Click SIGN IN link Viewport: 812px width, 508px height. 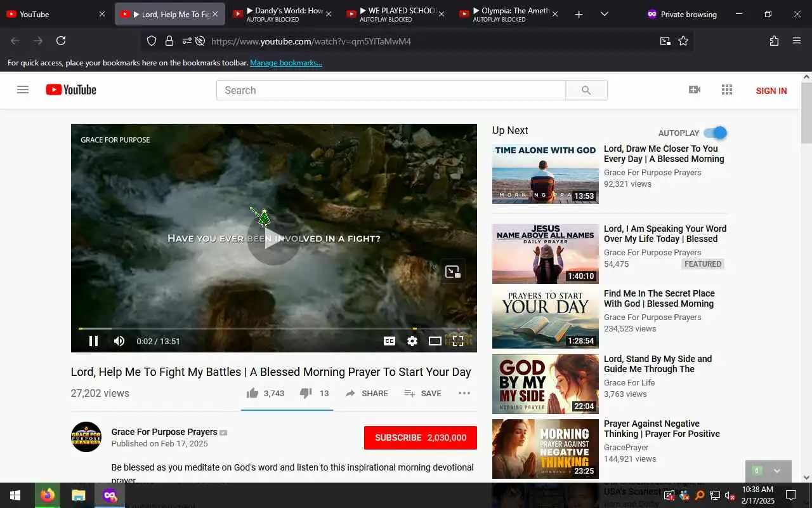[771, 91]
